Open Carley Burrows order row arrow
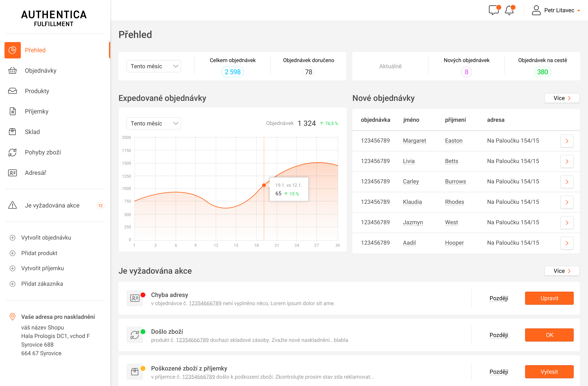The height and width of the screenshot is (386, 588). (567, 182)
